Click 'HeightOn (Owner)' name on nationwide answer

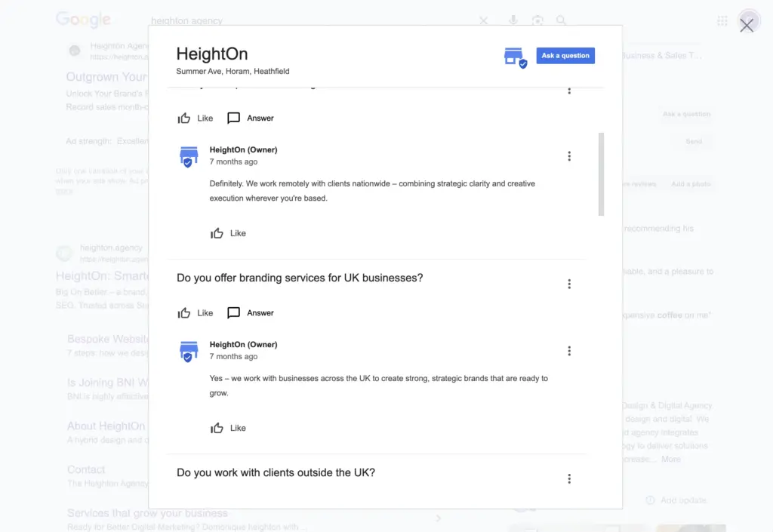pos(244,149)
